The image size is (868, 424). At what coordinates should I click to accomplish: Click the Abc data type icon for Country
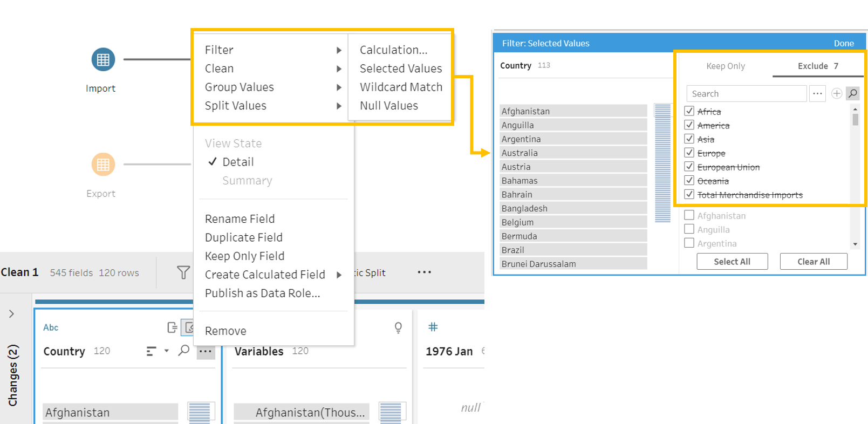[51, 327]
